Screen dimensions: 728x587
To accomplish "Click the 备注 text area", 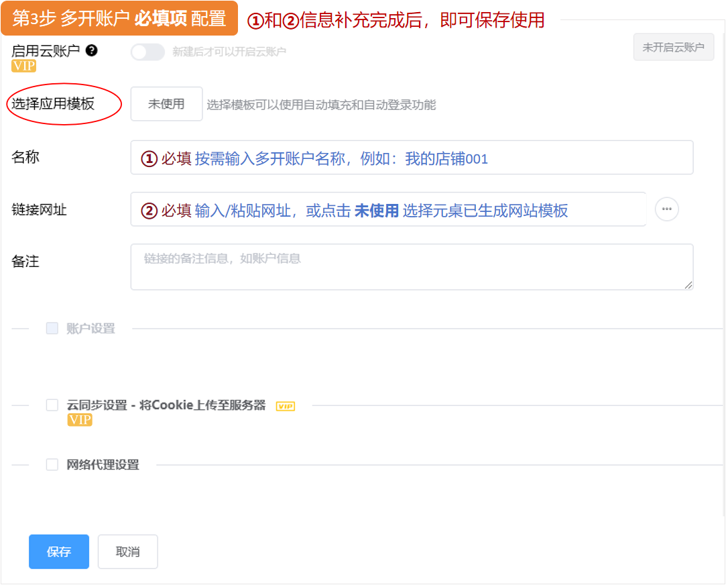I will 412,267.
